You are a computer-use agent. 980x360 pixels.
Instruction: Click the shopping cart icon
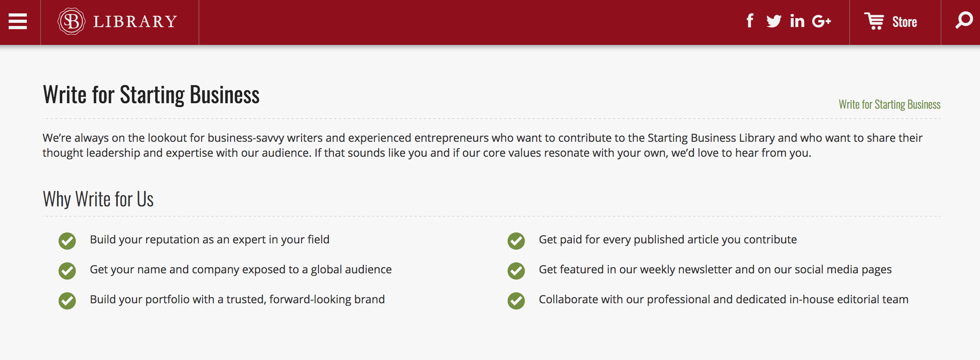(874, 21)
